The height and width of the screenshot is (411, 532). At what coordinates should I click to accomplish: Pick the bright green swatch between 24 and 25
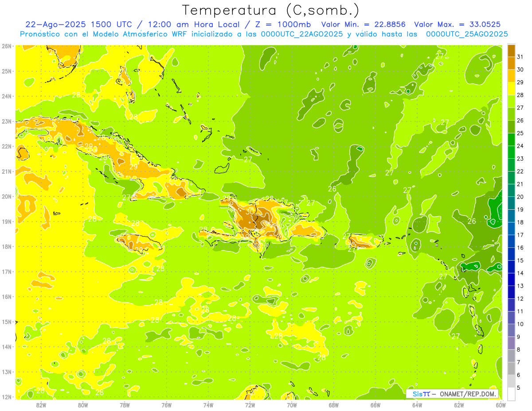(x=511, y=140)
